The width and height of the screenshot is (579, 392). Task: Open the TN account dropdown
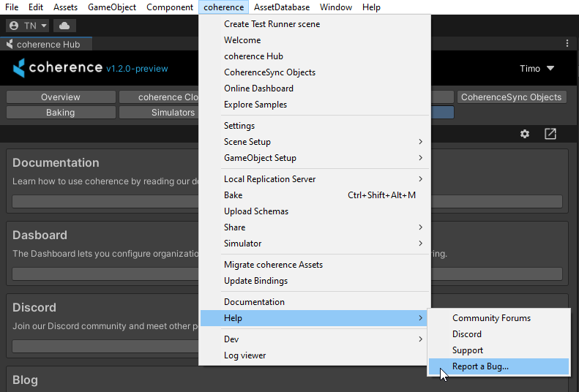click(x=28, y=26)
